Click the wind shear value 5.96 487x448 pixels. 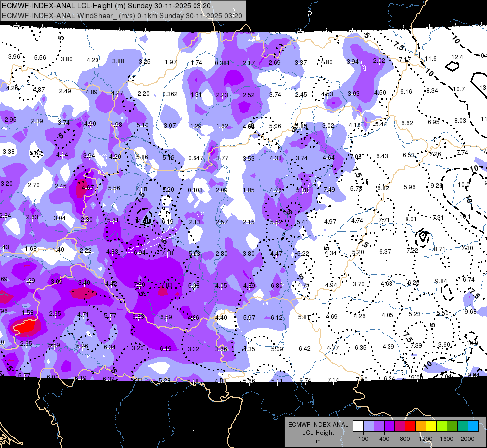tap(410, 187)
